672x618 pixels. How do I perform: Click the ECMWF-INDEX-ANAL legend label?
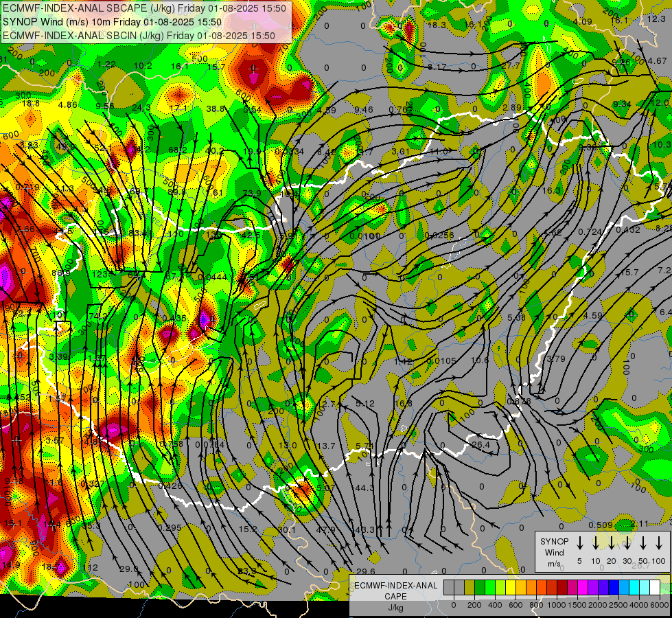click(x=395, y=586)
